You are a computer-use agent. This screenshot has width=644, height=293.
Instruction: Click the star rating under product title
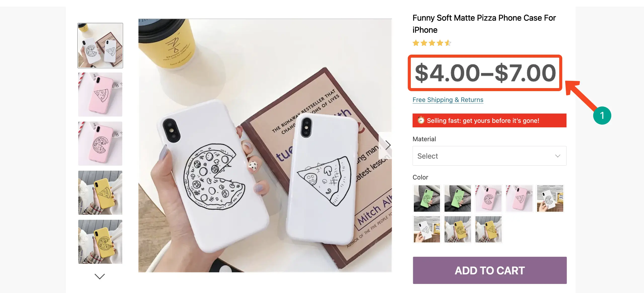432,43
